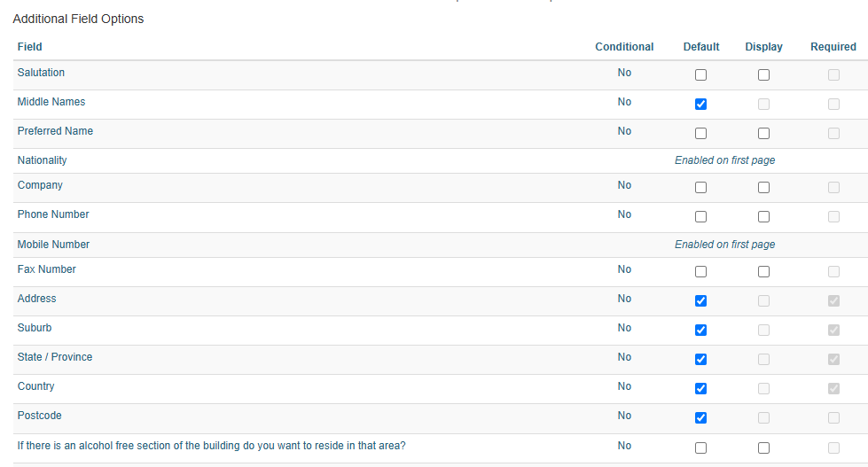The height and width of the screenshot is (467, 868).
Task: Uncheck the Postcode Default checkbox
Action: [x=700, y=417]
